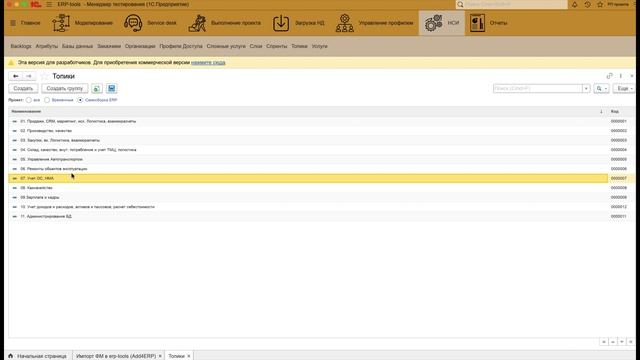
Task: Jump to the last list row arrow
Action: 631,342
